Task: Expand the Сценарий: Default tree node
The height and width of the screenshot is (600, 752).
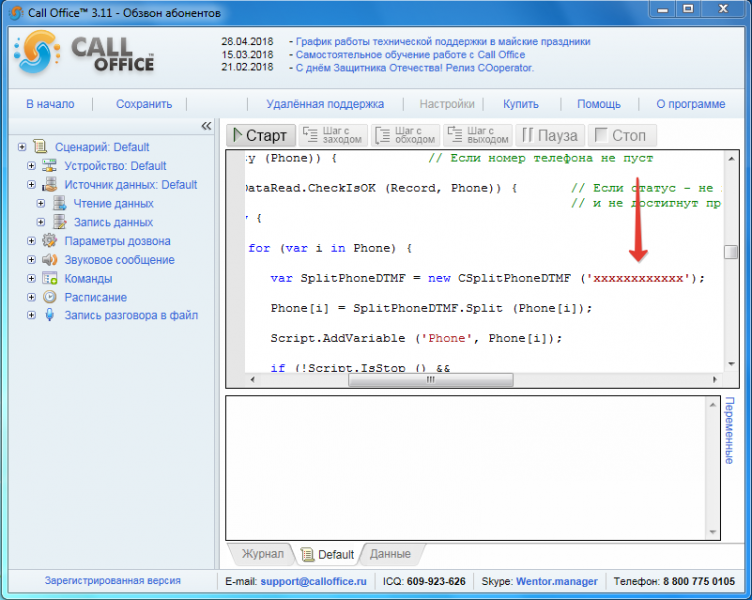Action: (x=22, y=147)
